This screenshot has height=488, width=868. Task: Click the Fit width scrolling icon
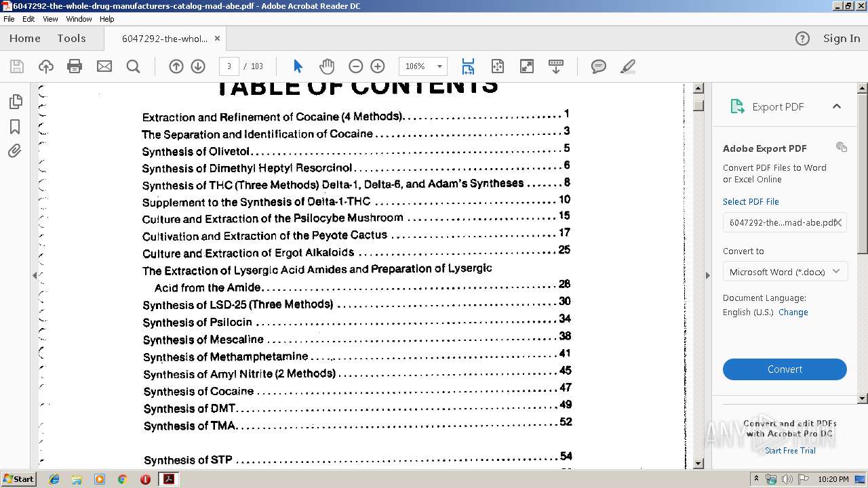tap(468, 66)
